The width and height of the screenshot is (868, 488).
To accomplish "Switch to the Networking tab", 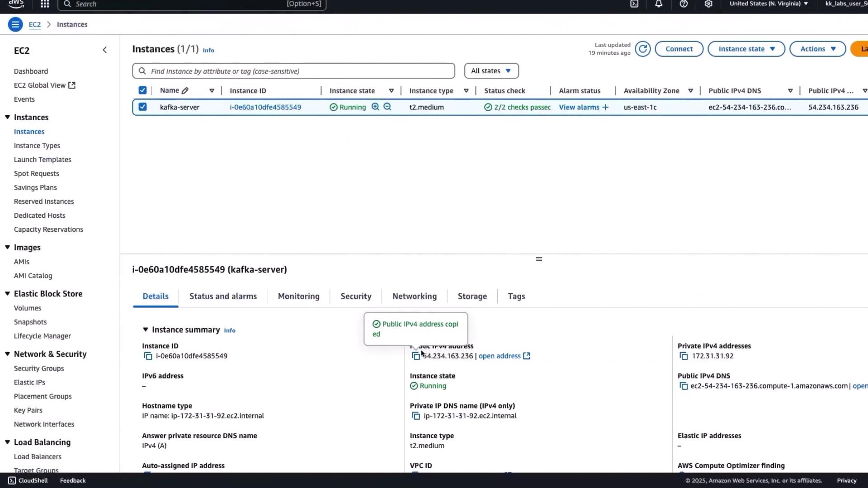I will (x=414, y=296).
